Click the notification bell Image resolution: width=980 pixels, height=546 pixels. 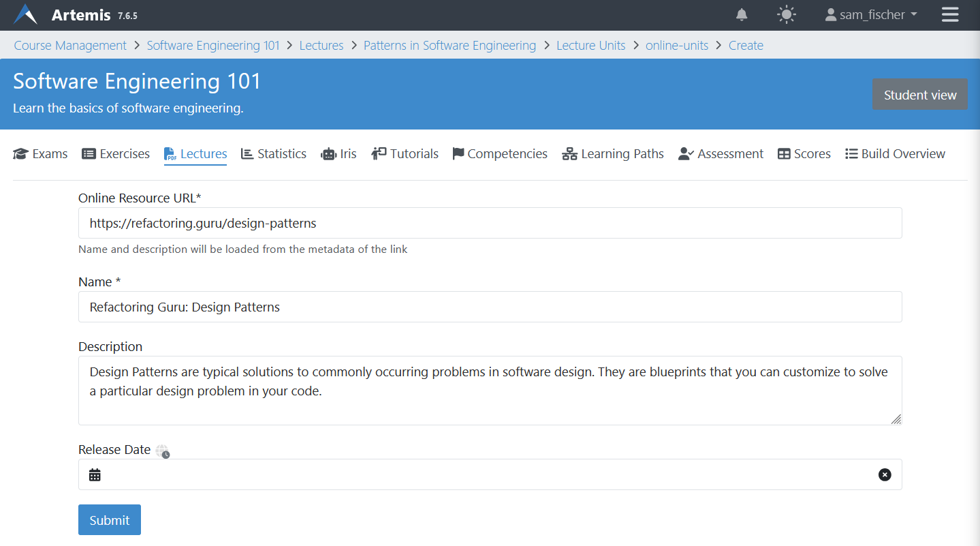click(x=742, y=14)
